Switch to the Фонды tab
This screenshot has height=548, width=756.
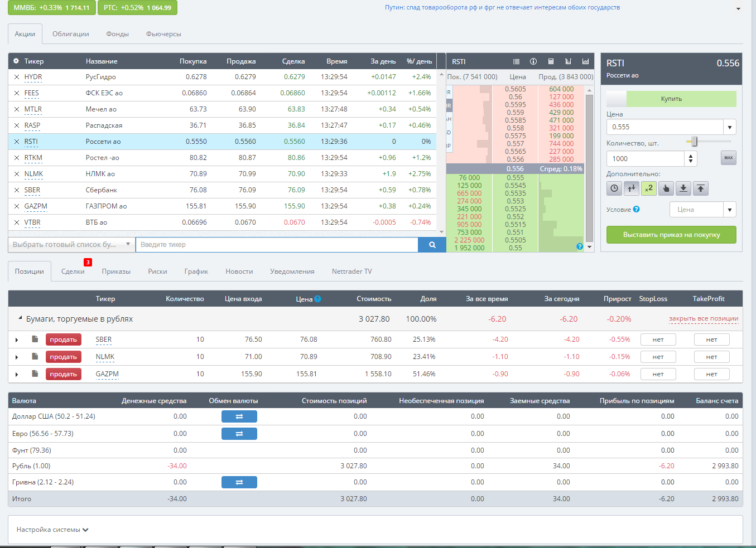click(x=118, y=34)
